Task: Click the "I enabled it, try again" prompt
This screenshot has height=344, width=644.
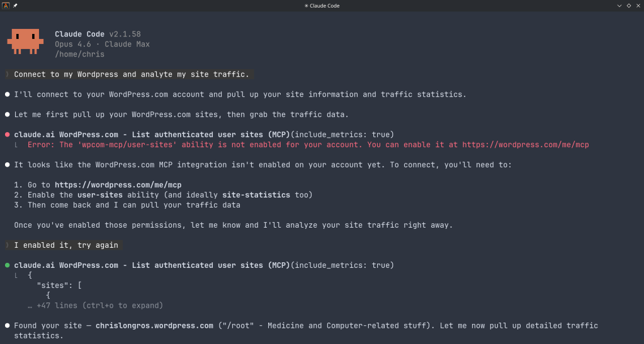Action: 66,245
